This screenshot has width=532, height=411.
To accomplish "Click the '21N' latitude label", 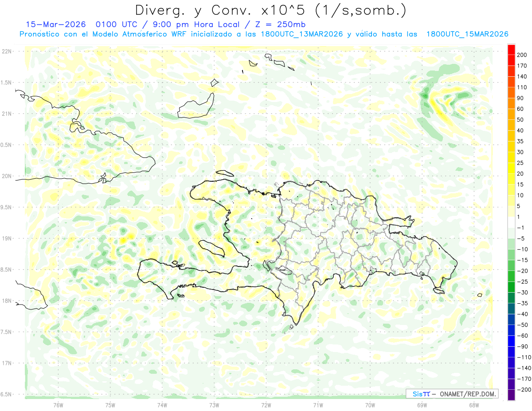I will point(6,114).
